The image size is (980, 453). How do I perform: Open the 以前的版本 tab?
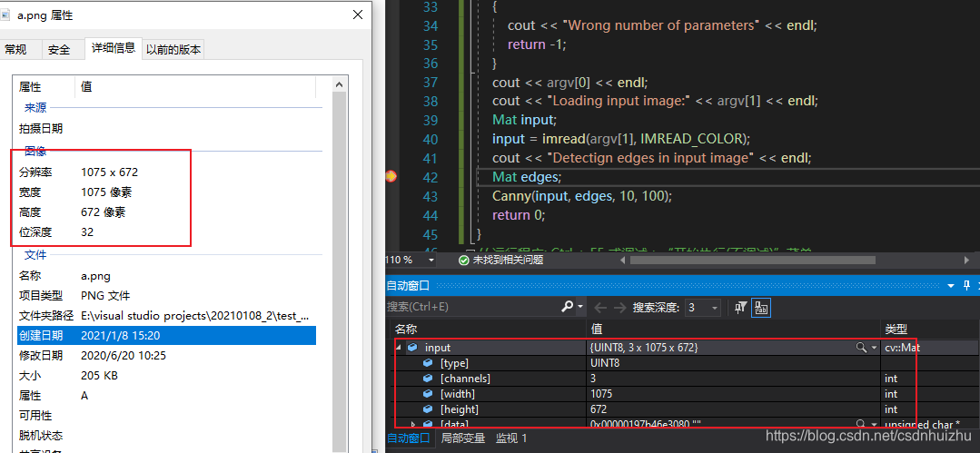tap(173, 49)
